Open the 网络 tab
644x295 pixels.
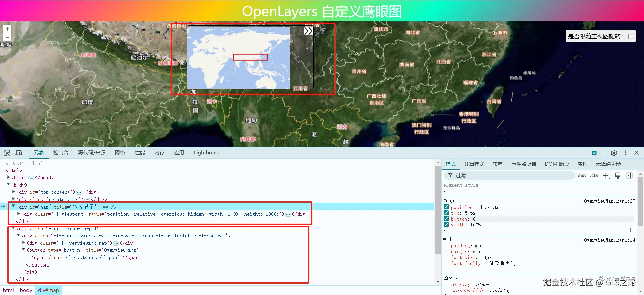(x=120, y=153)
